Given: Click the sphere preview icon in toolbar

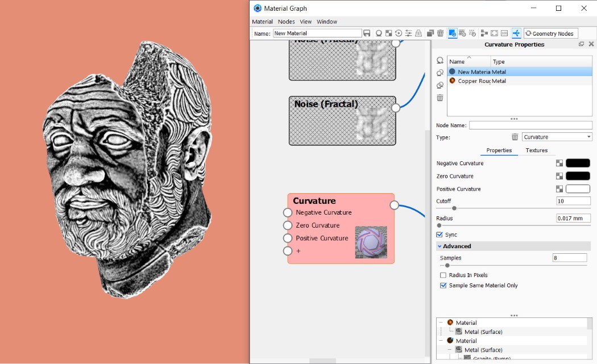Looking at the screenshot, I should (x=379, y=34).
